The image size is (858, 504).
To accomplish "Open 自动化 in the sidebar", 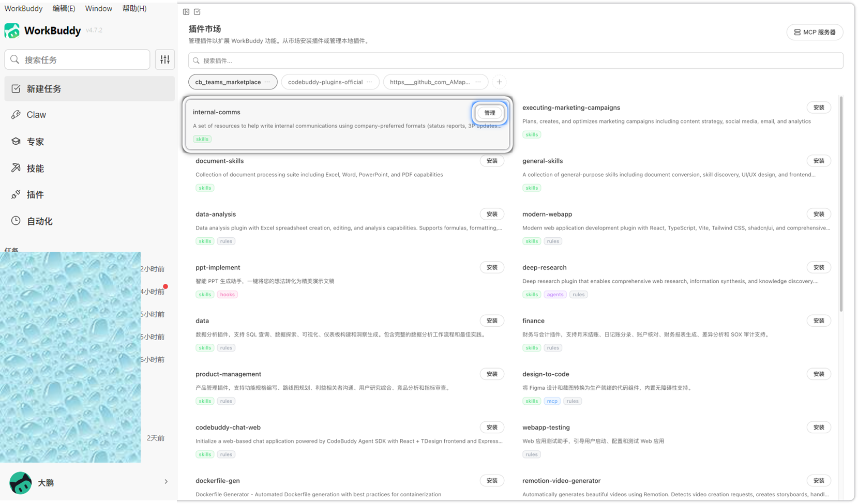I will tap(89, 221).
